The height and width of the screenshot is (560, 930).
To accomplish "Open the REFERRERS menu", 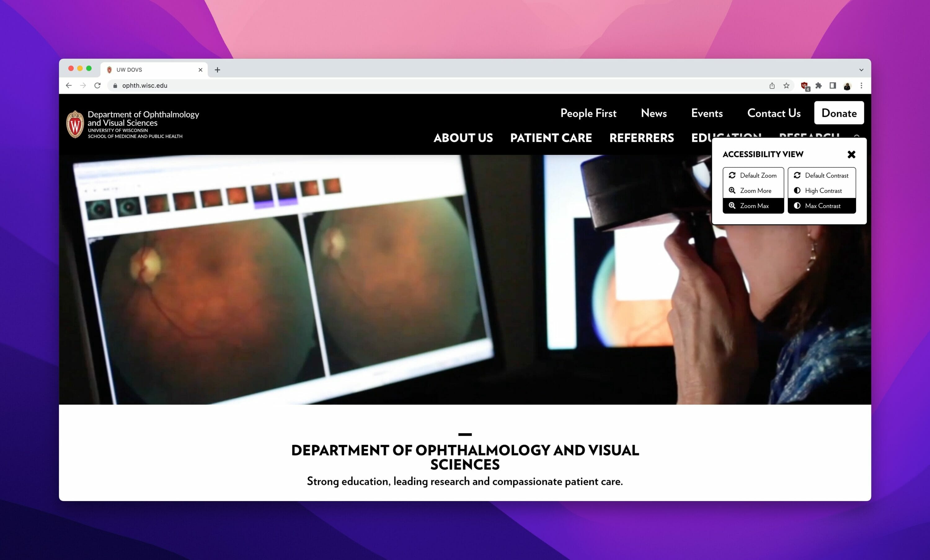I will pyautogui.click(x=642, y=138).
